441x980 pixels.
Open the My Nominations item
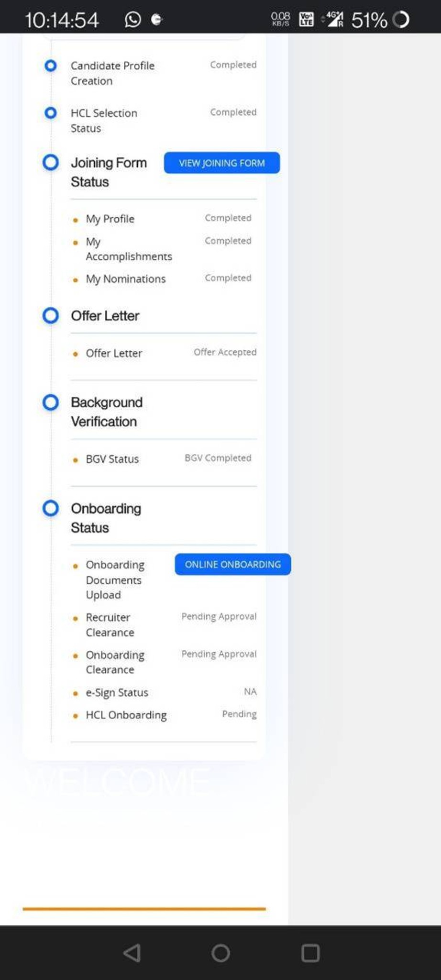pos(125,279)
